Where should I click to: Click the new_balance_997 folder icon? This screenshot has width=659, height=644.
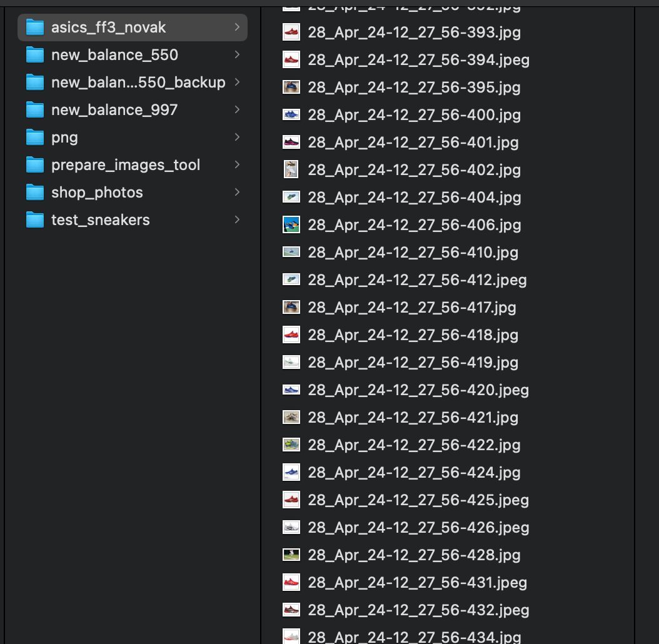pyautogui.click(x=35, y=109)
